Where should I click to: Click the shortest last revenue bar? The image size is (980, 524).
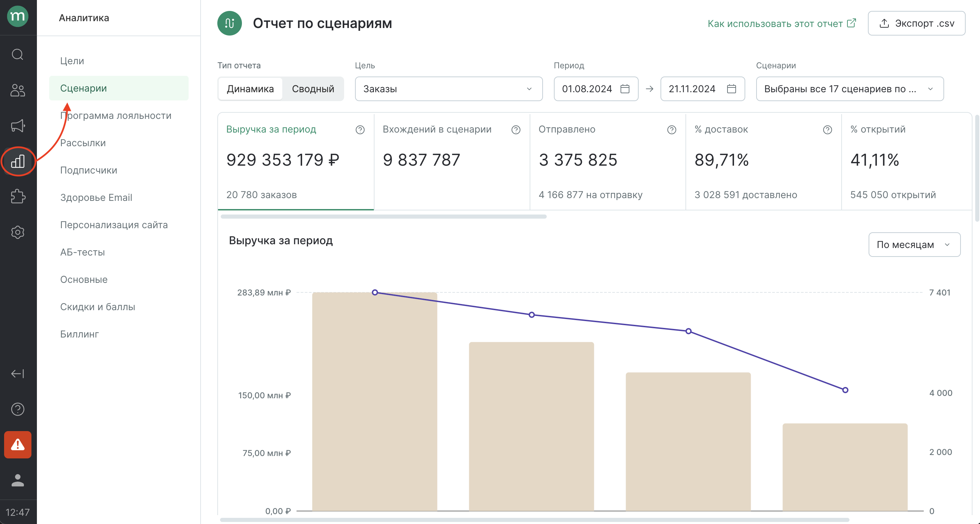tap(845, 467)
